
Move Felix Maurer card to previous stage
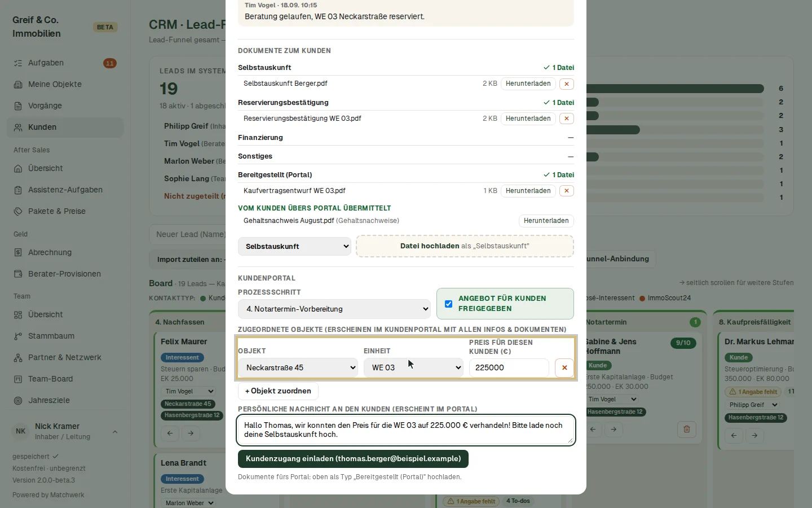(170, 433)
